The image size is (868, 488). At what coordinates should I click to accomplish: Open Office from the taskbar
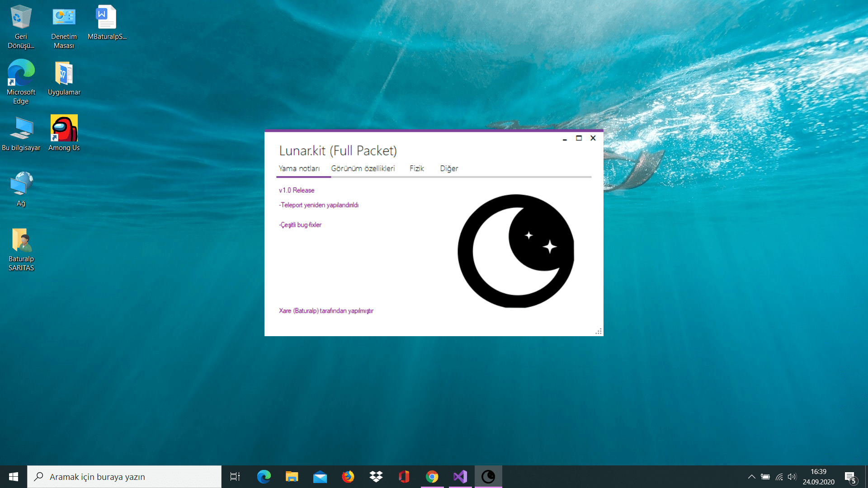[404, 477]
